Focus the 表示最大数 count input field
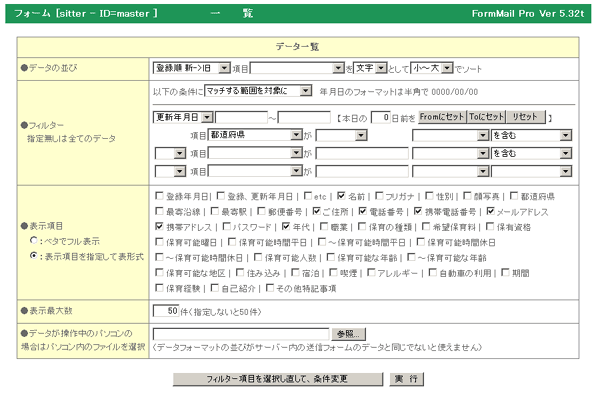Screen dimensions: 600x393 click(x=166, y=311)
